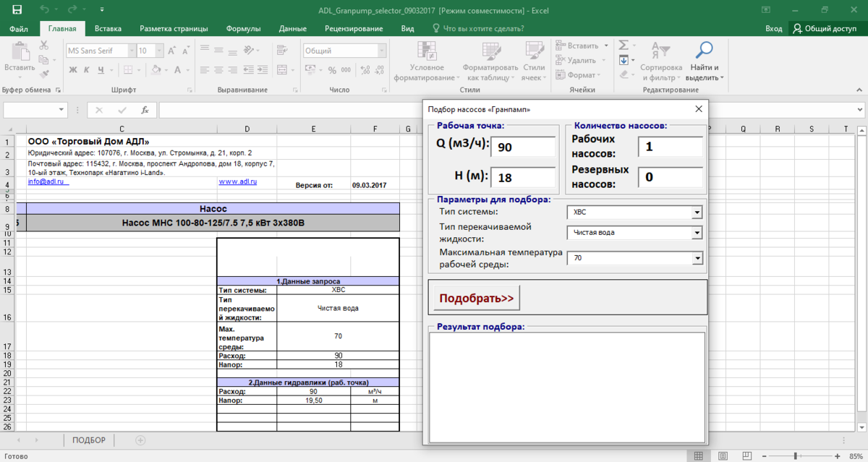
Task: Open the Тип системы ХВС dropdown
Action: [697, 213]
